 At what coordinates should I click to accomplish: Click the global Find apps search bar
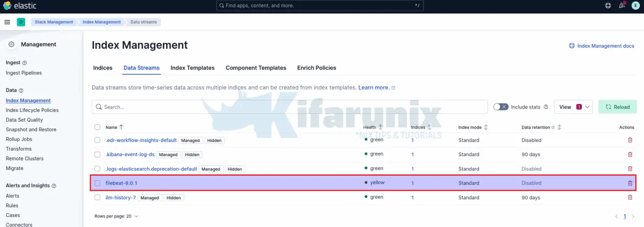coord(320,5)
